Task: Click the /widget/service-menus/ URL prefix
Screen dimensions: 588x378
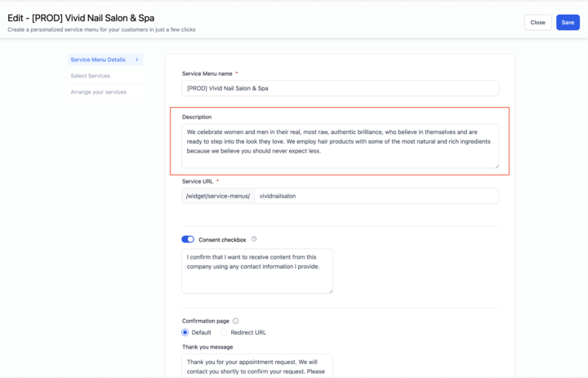Action: click(x=218, y=196)
